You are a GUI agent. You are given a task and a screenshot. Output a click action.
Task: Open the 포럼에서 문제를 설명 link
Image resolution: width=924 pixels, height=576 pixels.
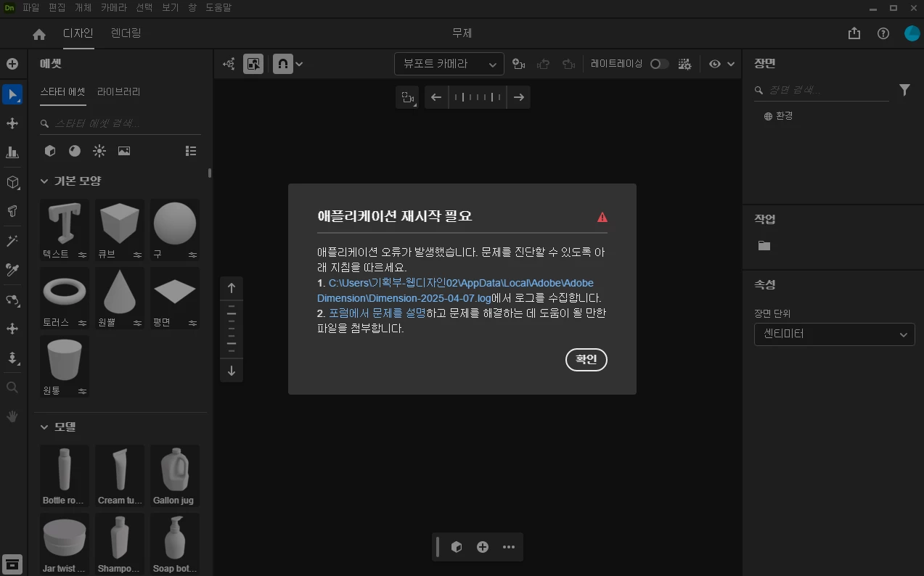click(377, 313)
